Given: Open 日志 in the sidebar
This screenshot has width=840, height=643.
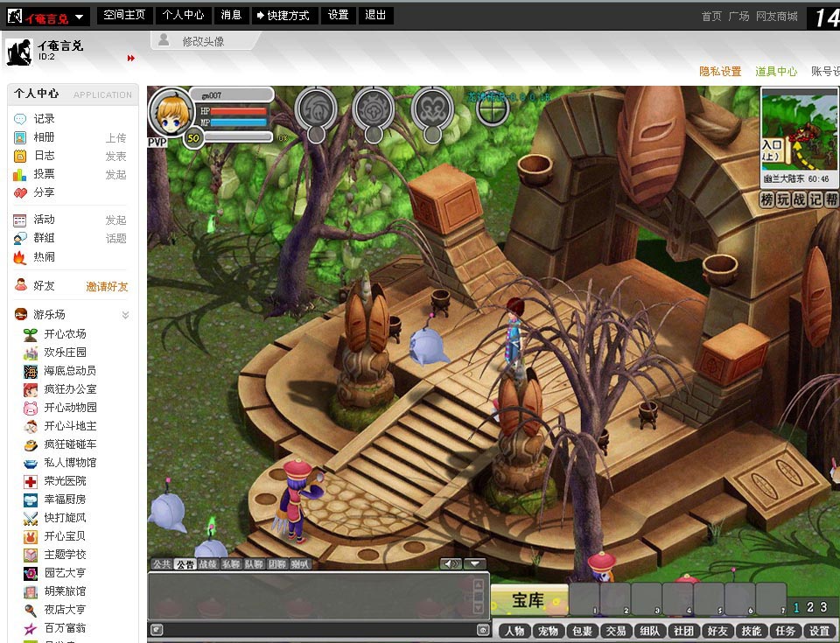Looking at the screenshot, I should (x=44, y=156).
